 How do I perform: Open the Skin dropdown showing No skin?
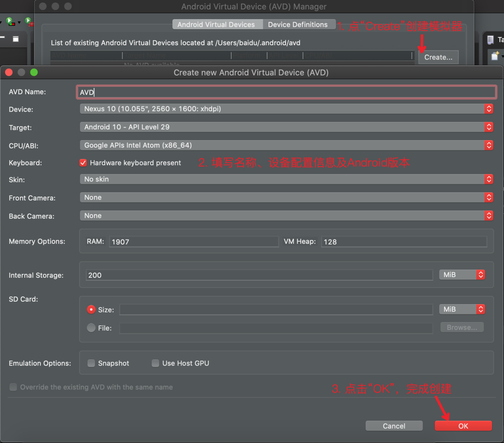pos(286,179)
